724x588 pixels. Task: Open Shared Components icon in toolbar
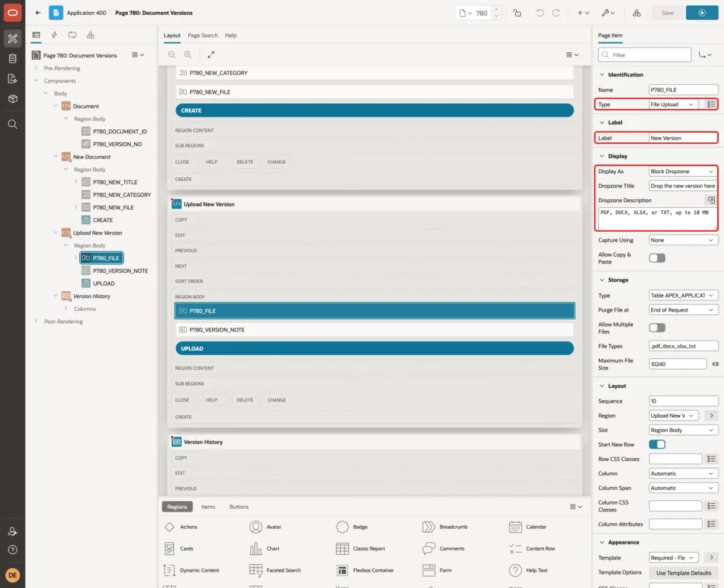[x=637, y=13]
